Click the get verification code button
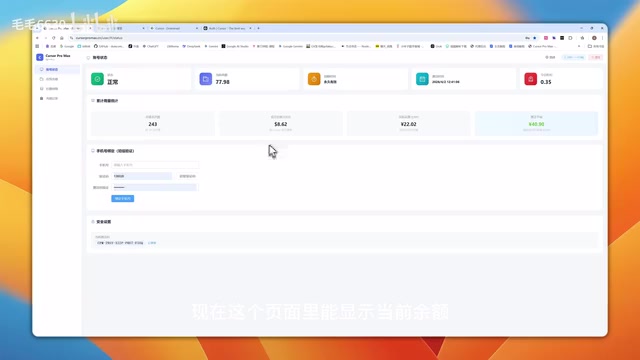The image size is (640, 360). [187, 176]
